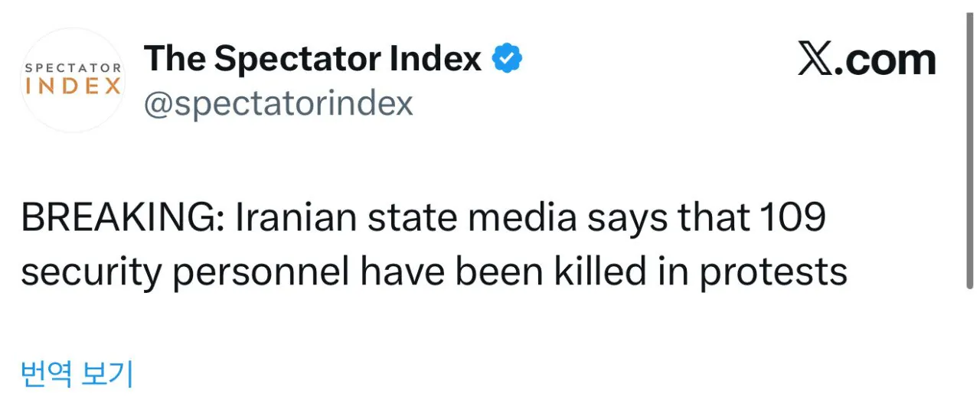
Task: Click the 번역 보기 translate link
Action: 77,374
